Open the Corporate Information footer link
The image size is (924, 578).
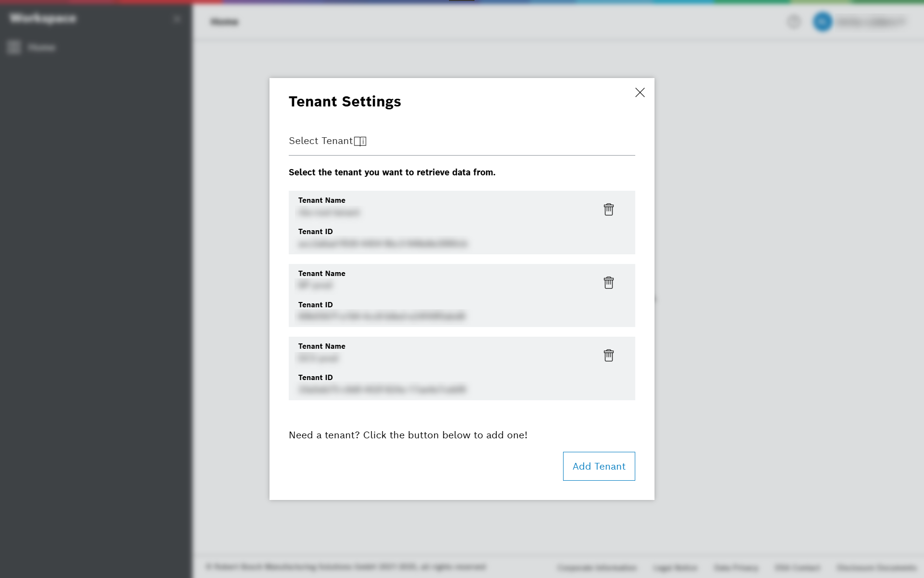[596, 567]
